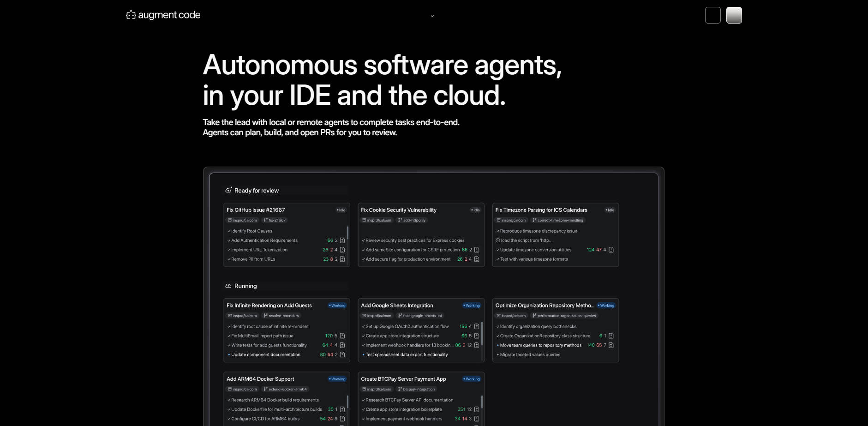
Task: Check the Test spreadsheet data export functionality task
Action: coord(363,354)
